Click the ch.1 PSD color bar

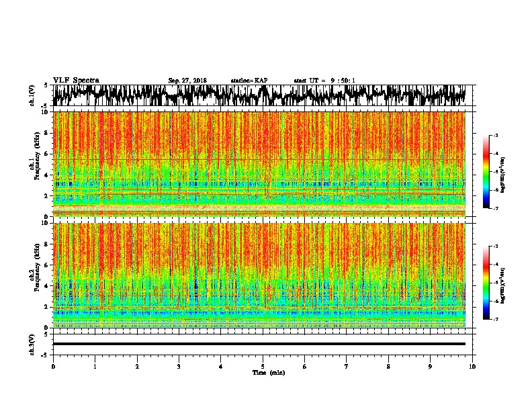point(486,172)
